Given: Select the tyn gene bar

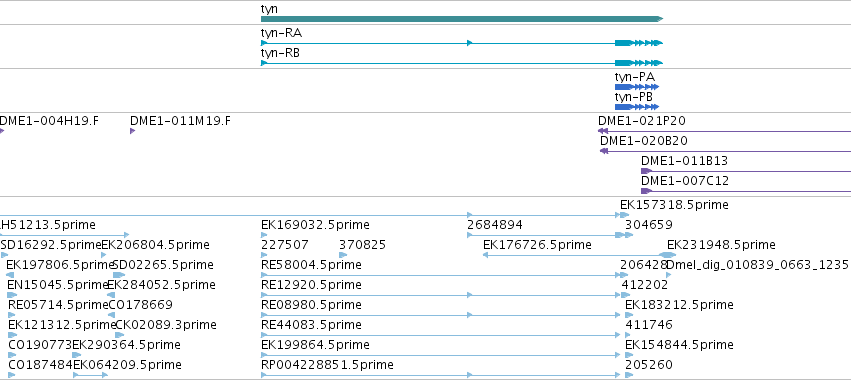Looking at the screenshot, I should click(x=462, y=19).
